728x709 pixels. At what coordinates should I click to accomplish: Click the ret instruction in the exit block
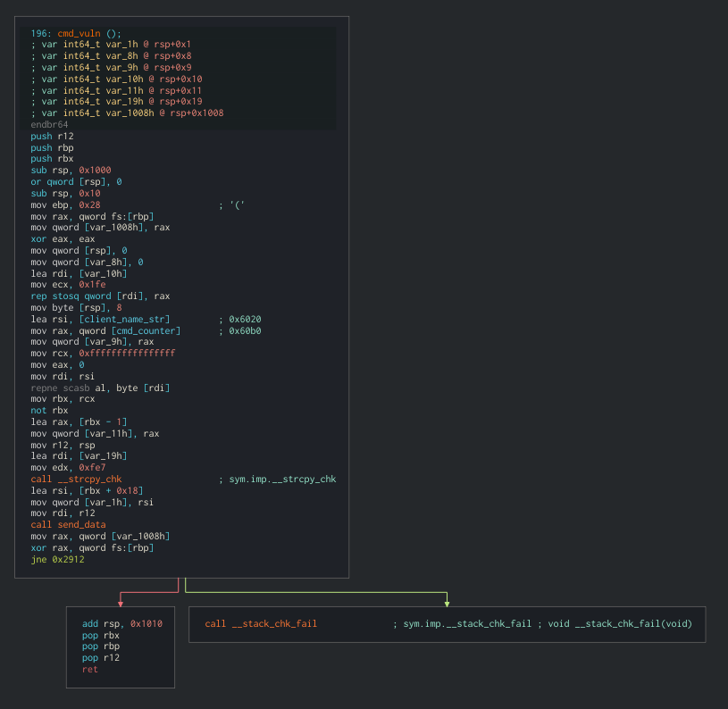(89, 669)
